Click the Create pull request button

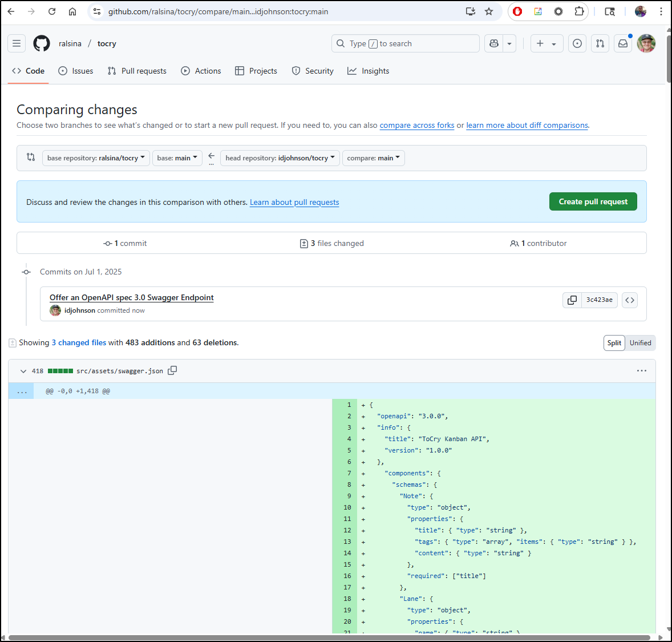coord(593,201)
